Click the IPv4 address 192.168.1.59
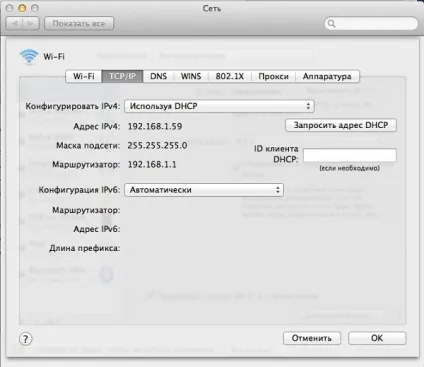Viewport: 424px width, 367px height. [155, 126]
